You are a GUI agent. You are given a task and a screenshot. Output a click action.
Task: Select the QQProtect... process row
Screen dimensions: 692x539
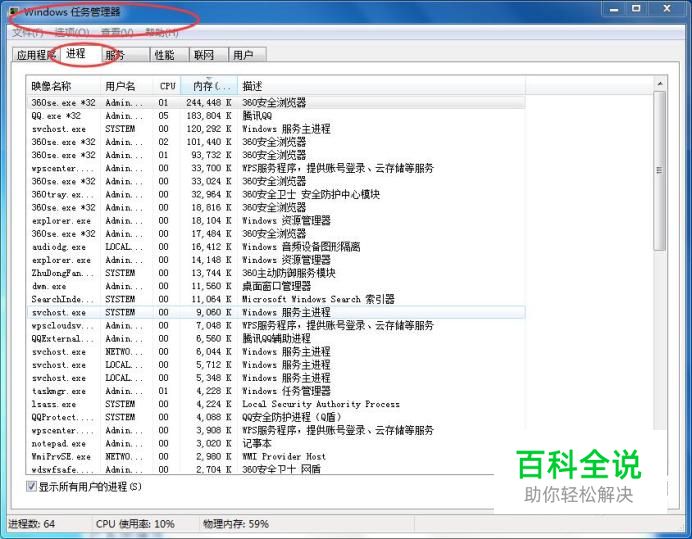coord(276,417)
